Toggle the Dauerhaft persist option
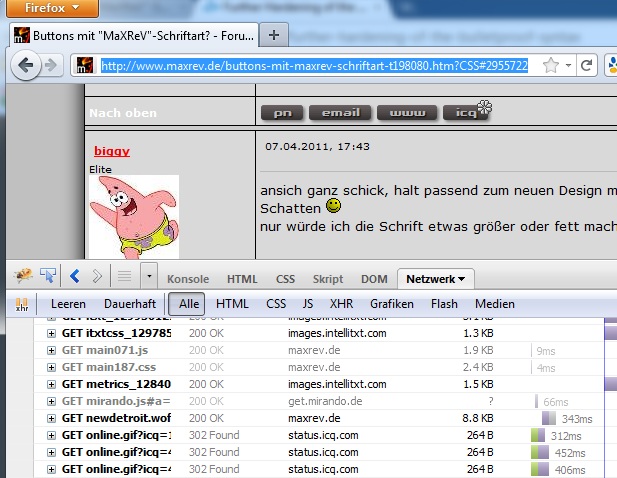This screenshot has width=617, height=478. coord(130,304)
